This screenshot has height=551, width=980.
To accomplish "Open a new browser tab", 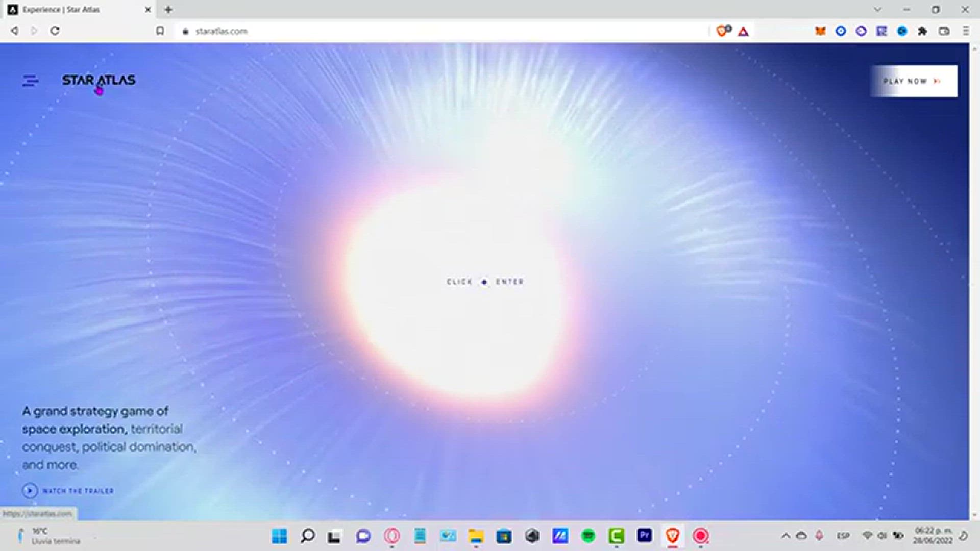I will (168, 9).
